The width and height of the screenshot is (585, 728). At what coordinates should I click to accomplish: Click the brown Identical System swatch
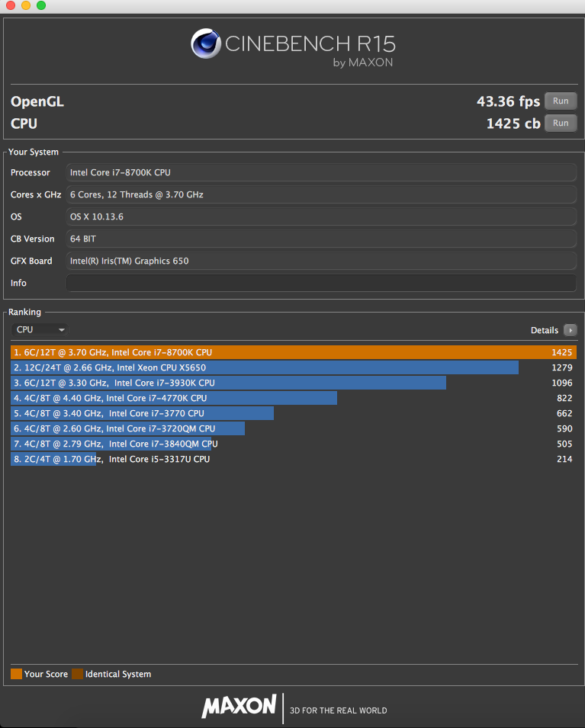click(x=77, y=674)
